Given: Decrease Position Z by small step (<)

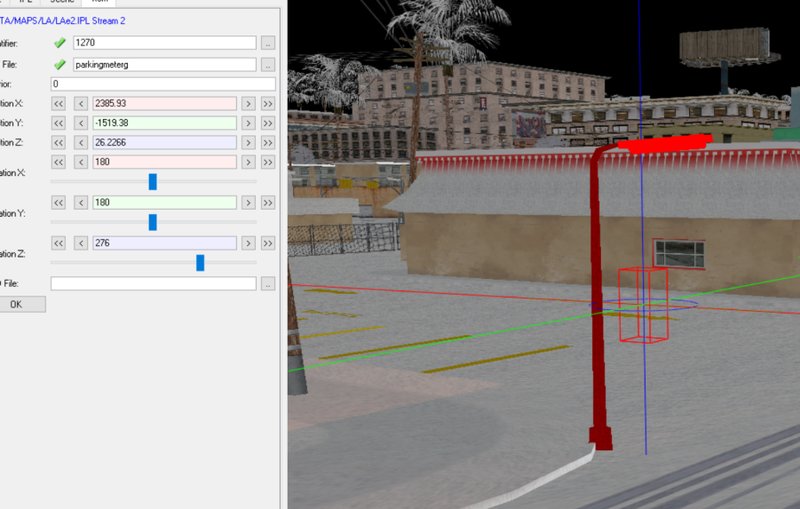Looking at the screenshot, I should [81, 142].
